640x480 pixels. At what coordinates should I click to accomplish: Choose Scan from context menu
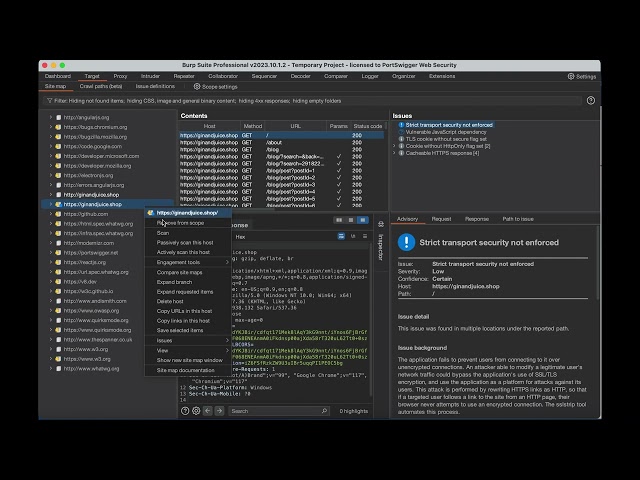[188, 233]
